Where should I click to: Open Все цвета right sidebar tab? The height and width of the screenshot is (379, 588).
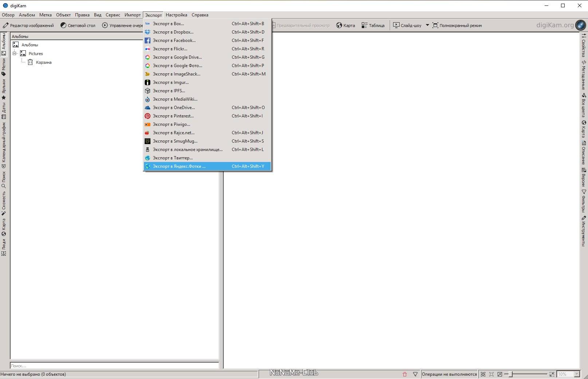[x=584, y=105]
